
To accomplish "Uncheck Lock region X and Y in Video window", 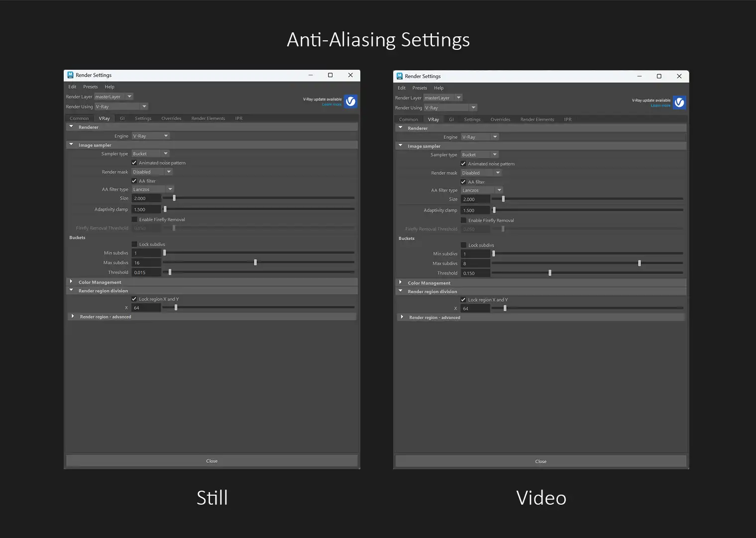I will 463,300.
